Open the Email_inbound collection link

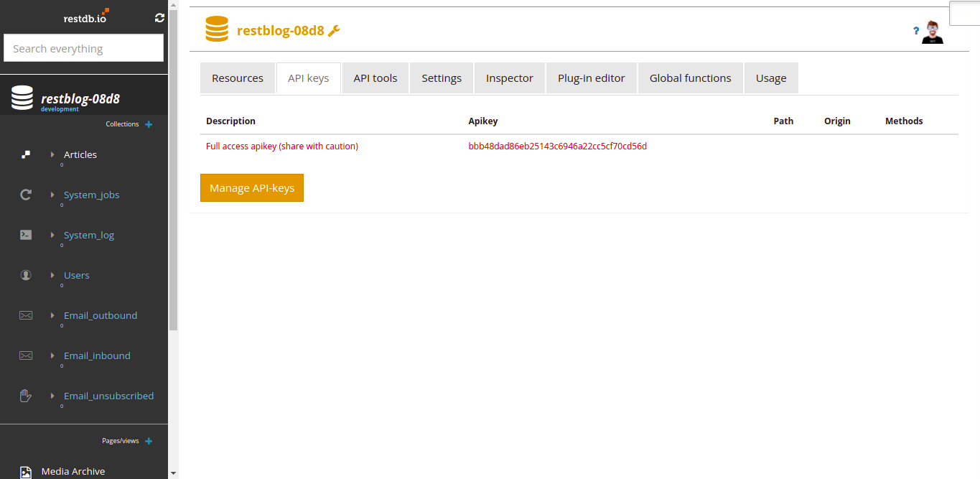[x=97, y=355]
